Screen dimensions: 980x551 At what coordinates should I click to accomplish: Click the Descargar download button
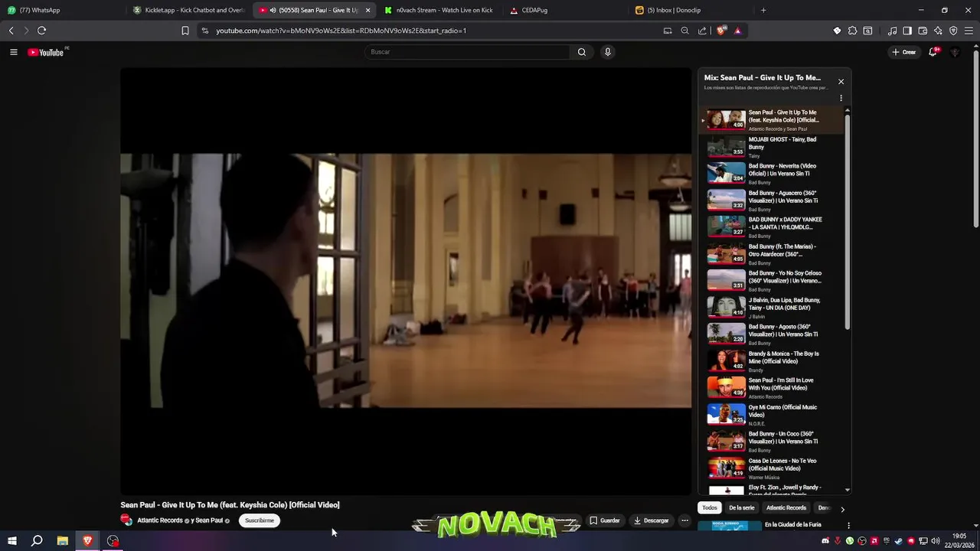point(652,520)
